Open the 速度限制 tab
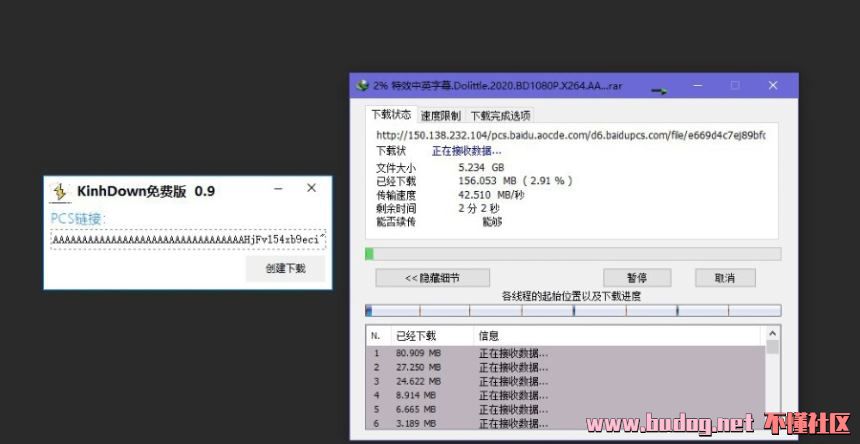The width and height of the screenshot is (860, 444). click(x=440, y=116)
